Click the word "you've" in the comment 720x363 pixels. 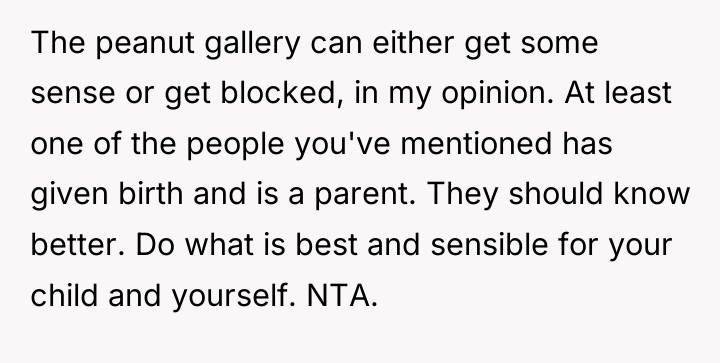pos(343,144)
